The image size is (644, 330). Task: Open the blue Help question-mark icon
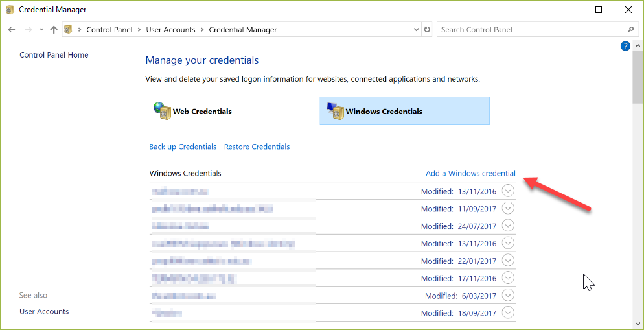pos(625,46)
